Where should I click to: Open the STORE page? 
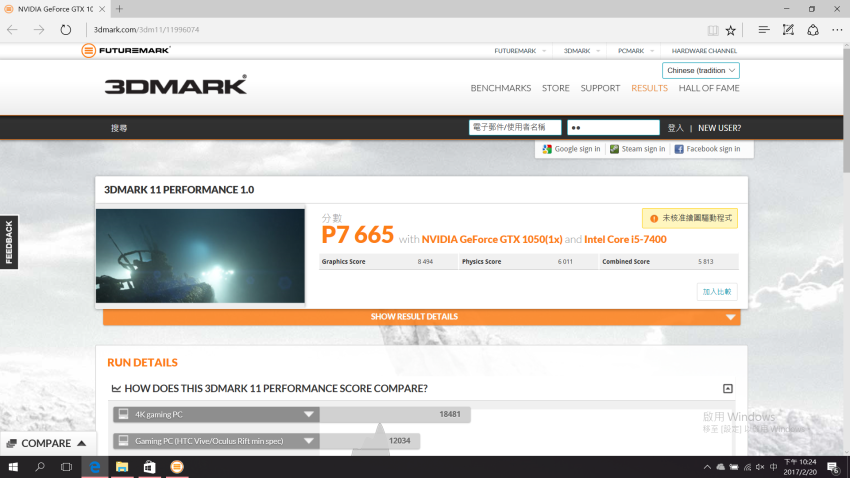tap(556, 88)
